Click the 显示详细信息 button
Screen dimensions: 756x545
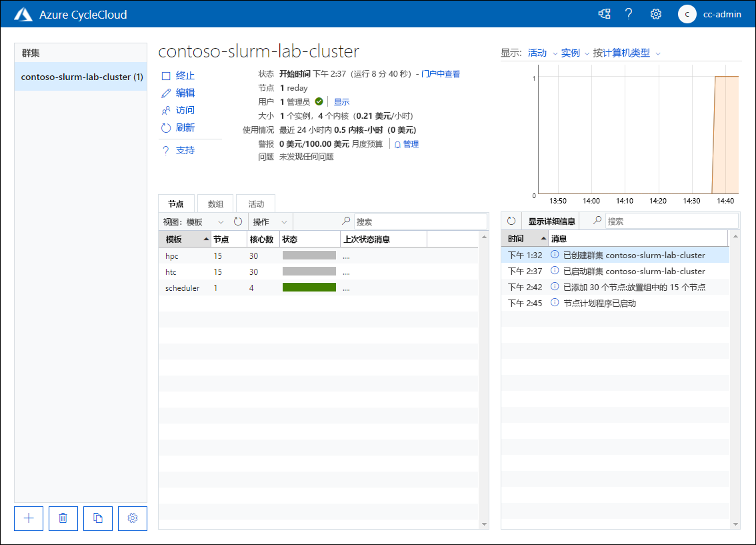coord(551,221)
